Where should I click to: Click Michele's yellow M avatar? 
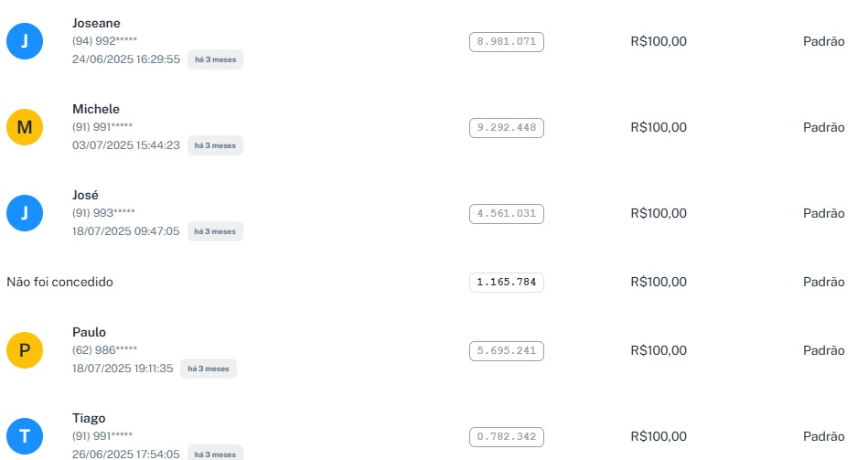(25, 127)
